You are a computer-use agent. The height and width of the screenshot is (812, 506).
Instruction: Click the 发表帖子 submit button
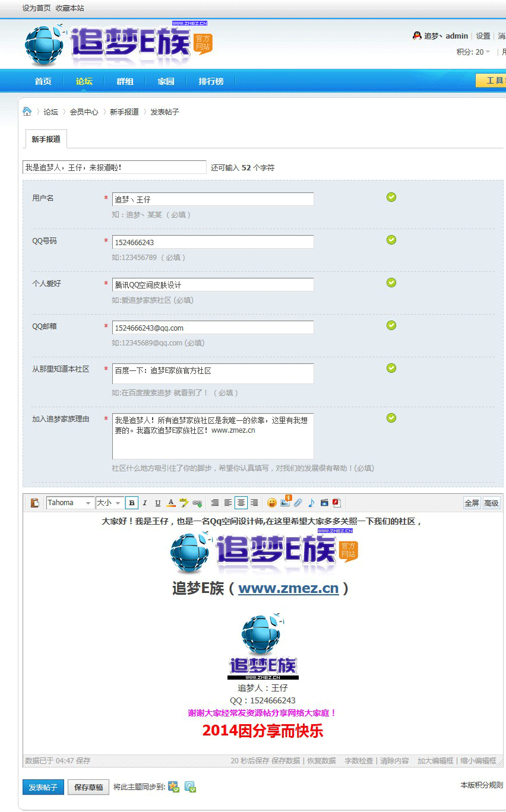(x=43, y=787)
